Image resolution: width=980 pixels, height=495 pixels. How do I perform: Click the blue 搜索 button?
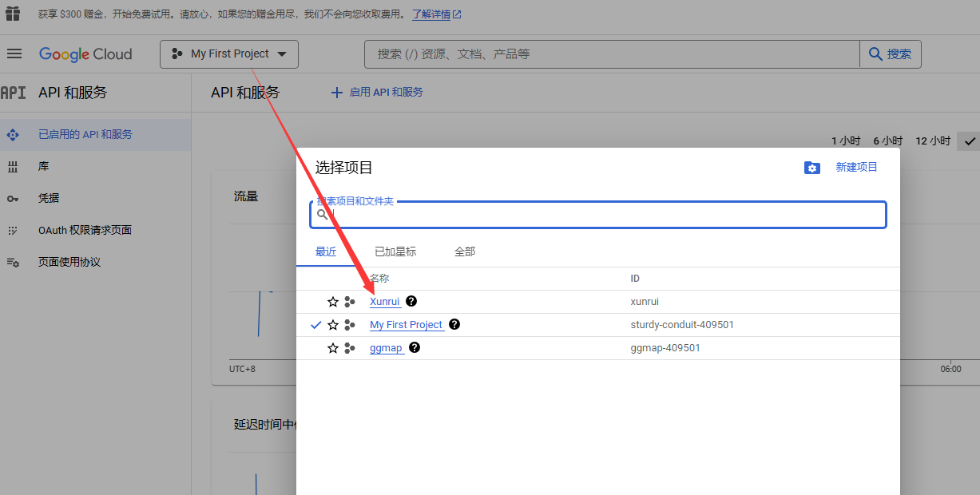[x=891, y=54]
